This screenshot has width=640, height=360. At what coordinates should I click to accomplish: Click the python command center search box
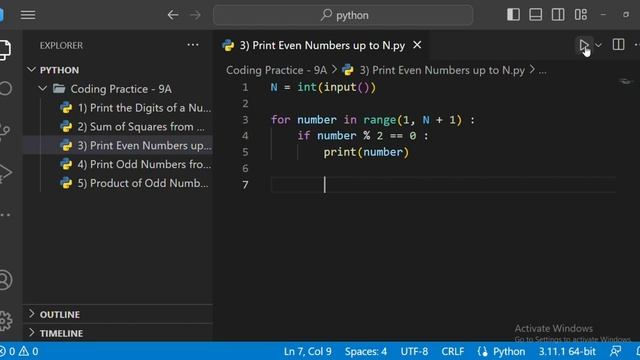pyautogui.click(x=343, y=15)
